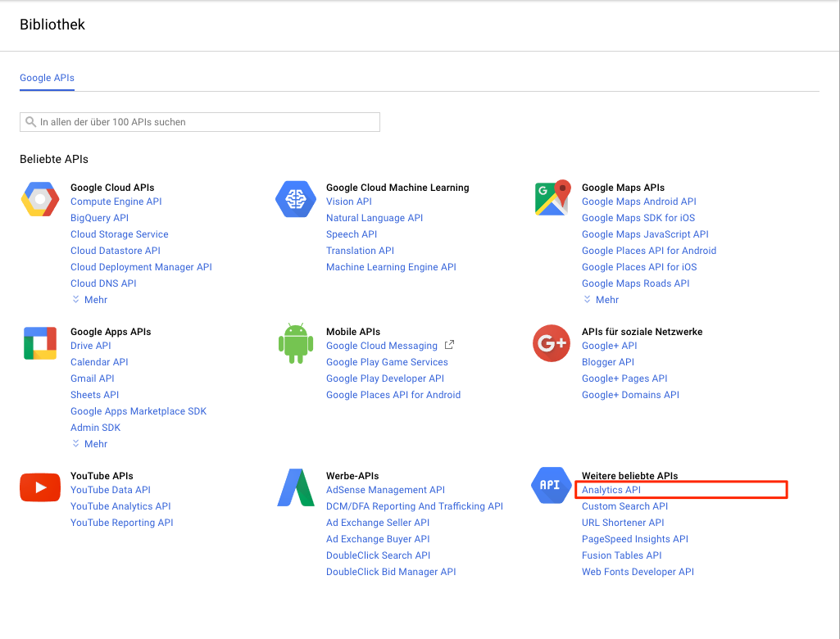Open YouTube Data API
Image resolution: width=840 pixels, height=639 pixels.
111,490
